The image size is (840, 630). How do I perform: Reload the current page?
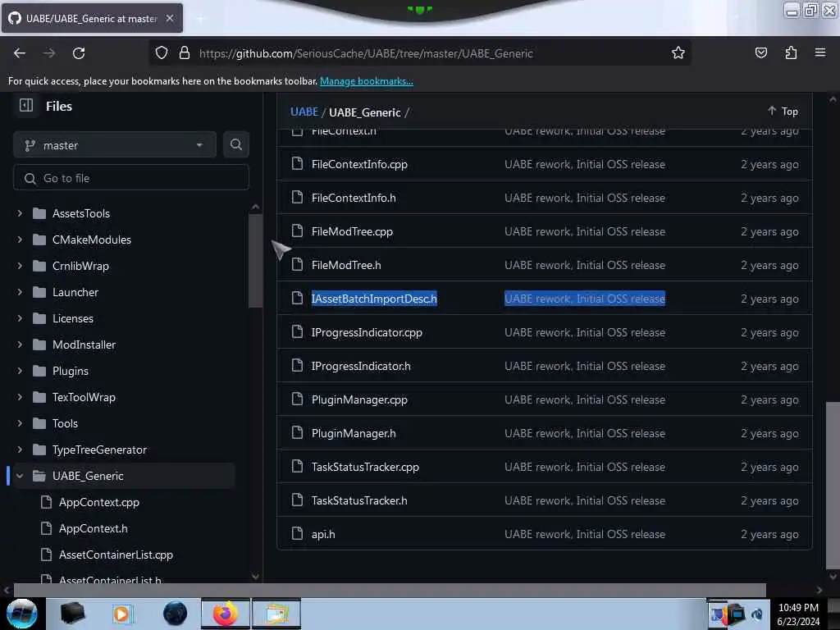(79, 53)
